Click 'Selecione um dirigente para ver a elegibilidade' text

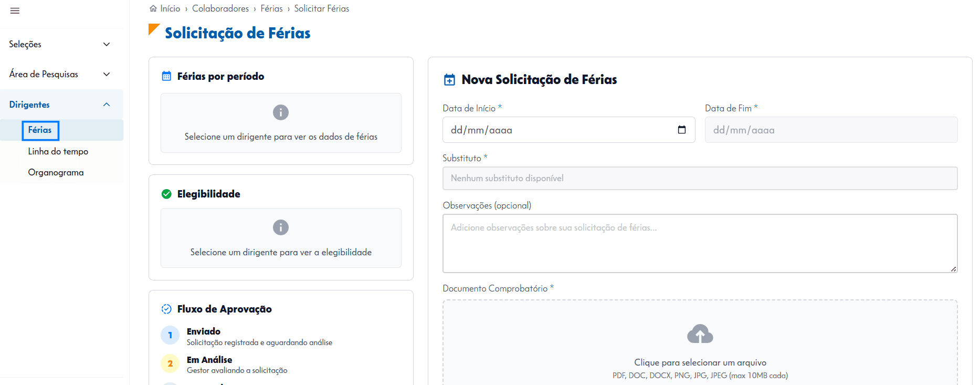click(x=281, y=252)
